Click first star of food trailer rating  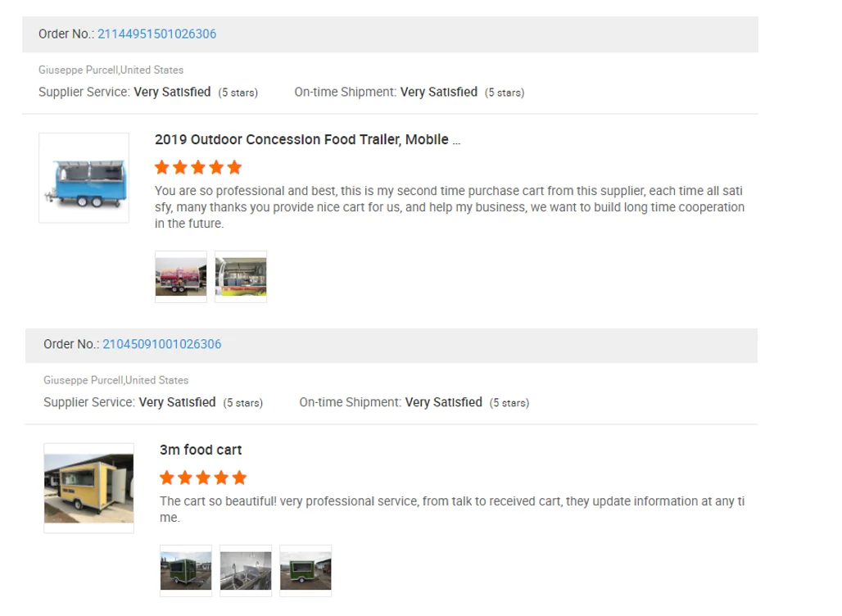162,167
